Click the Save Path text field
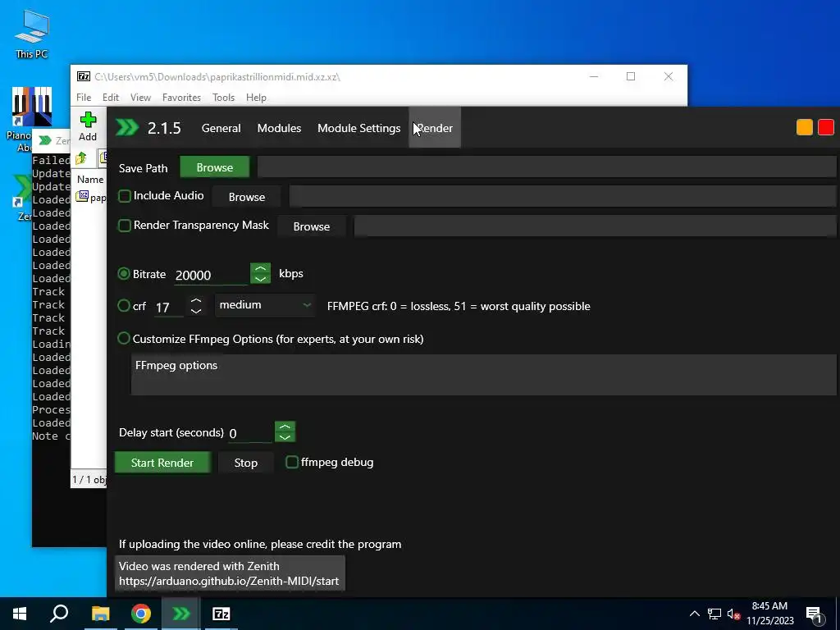 tap(546, 167)
